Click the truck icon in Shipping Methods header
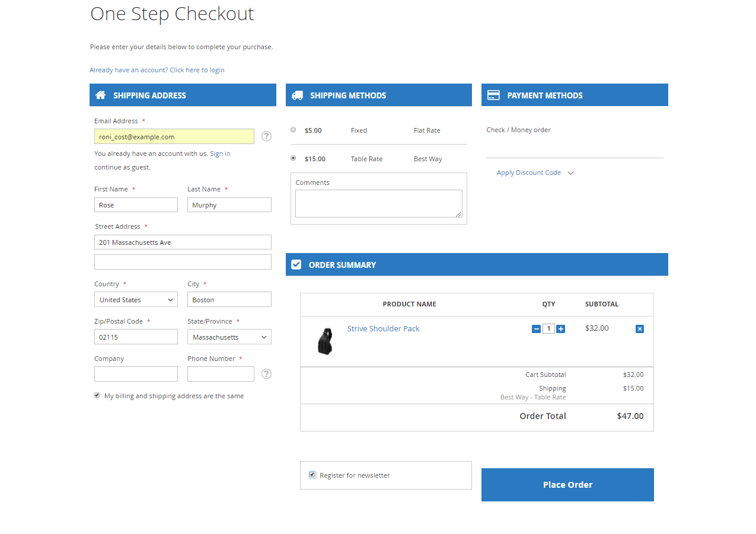The height and width of the screenshot is (534, 756). [x=297, y=95]
